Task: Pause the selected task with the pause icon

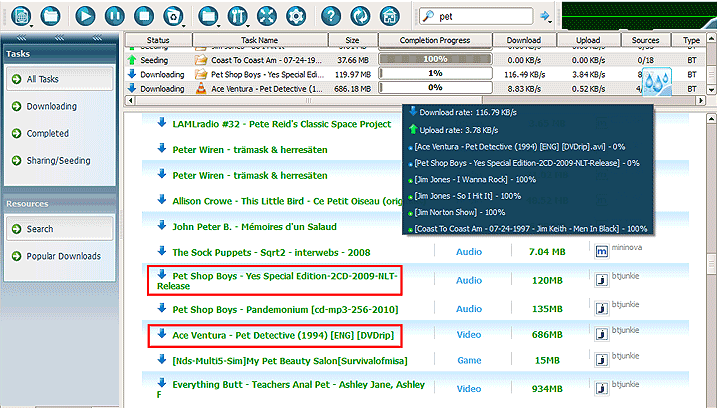Action: (114, 16)
